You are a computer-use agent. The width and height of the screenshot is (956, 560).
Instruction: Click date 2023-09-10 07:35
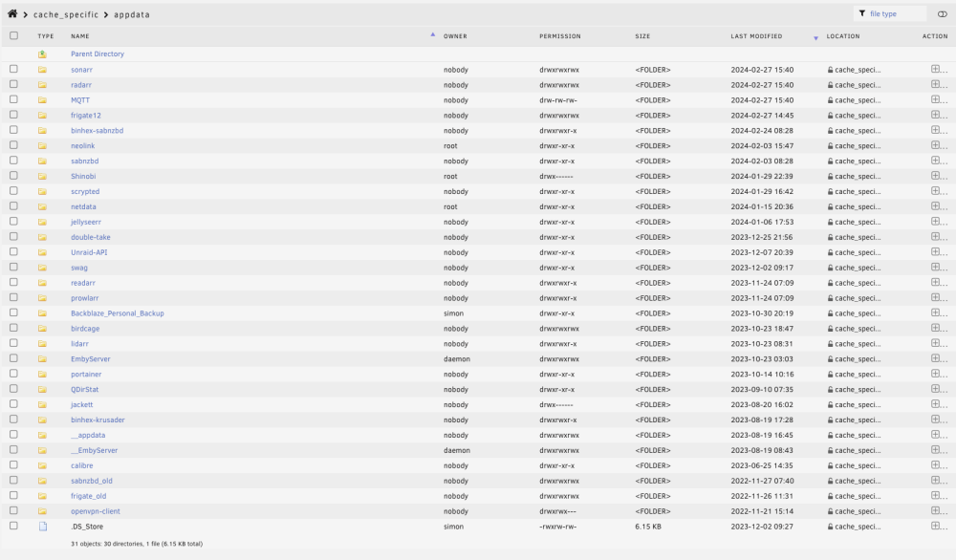tap(762, 389)
